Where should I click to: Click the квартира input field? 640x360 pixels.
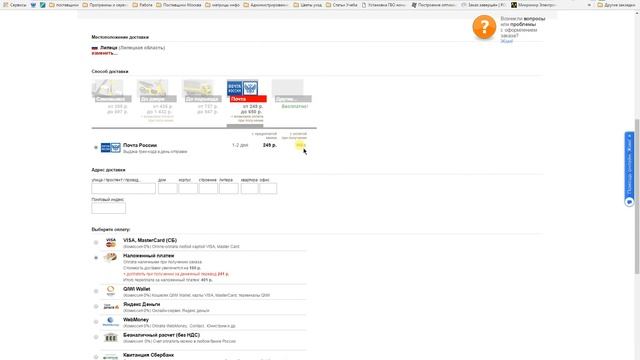point(249,188)
